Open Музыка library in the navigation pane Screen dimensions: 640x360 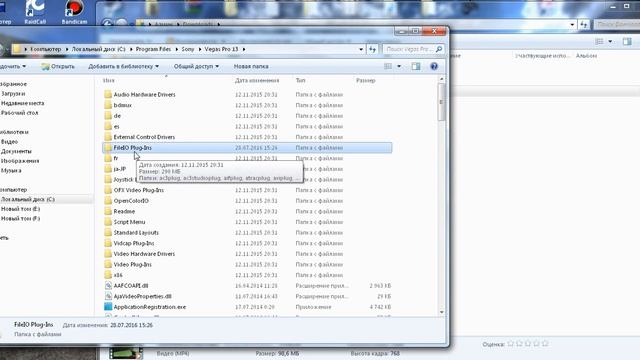coord(11,171)
